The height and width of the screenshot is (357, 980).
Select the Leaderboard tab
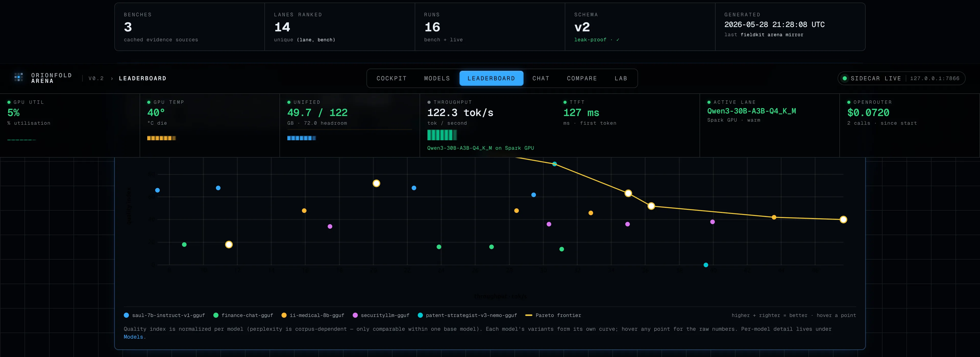click(491, 78)
